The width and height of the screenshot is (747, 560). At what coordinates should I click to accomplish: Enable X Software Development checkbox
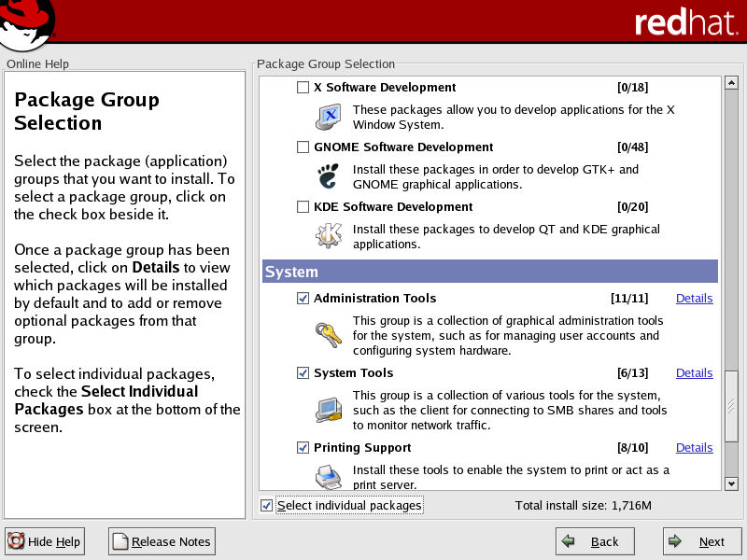pos(303,87)
